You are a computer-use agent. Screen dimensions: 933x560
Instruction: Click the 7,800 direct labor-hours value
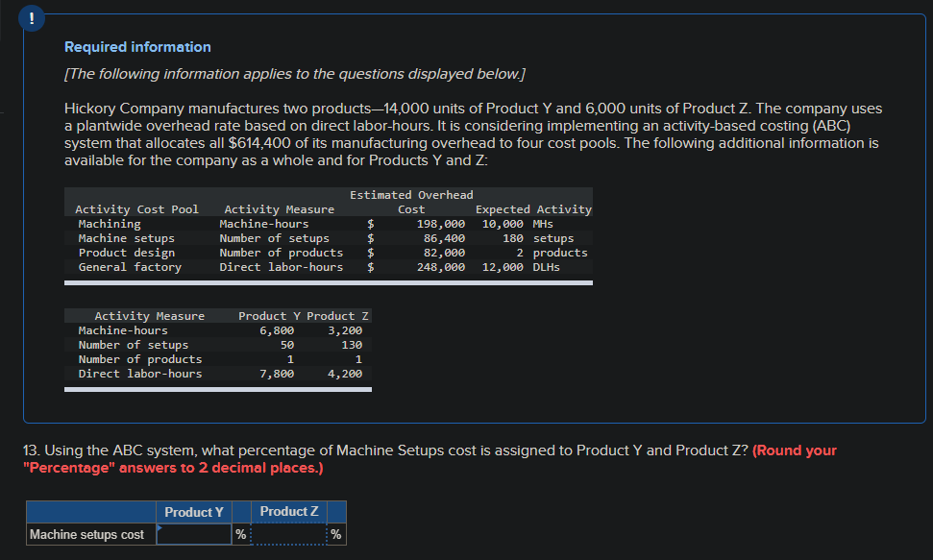point(277,374)
